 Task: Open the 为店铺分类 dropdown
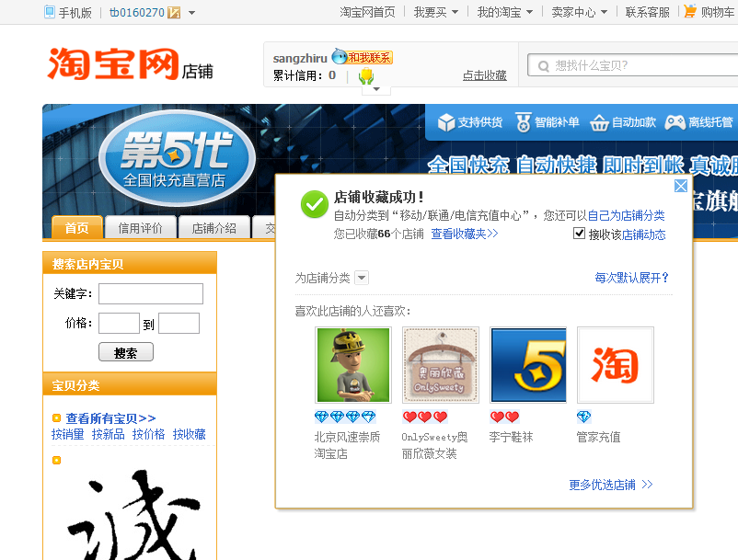pos(361,278)
